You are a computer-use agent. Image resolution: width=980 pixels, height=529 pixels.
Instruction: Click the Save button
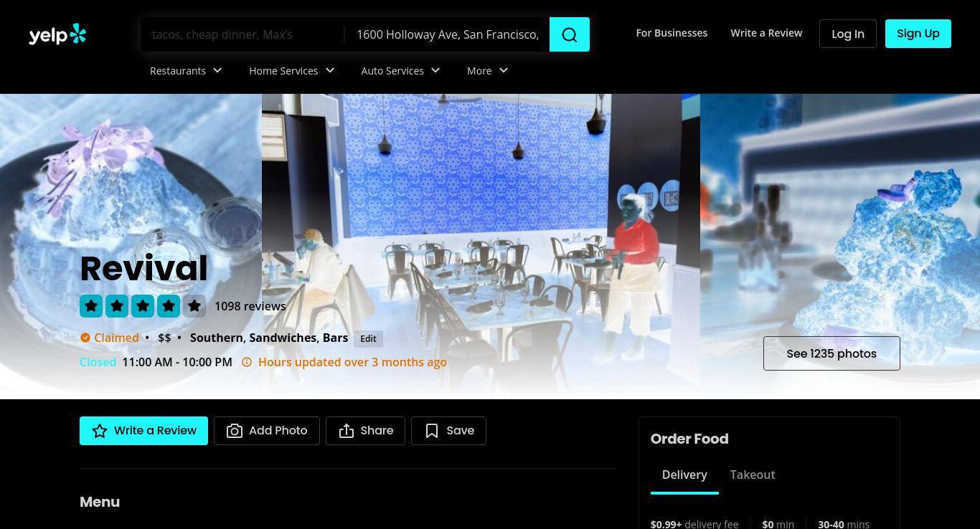[x=449, y=431]
